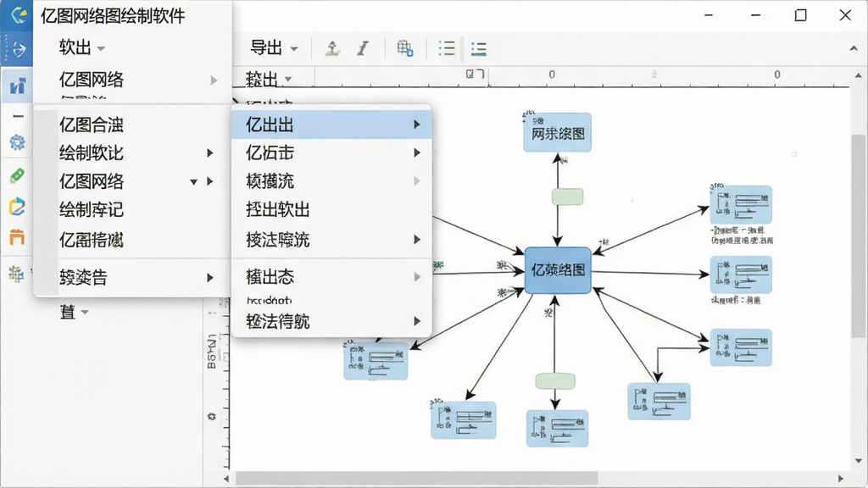Image resolution: width=868 pixels, height=488 pixels.
Task: Click the horizontal scrollbar thumb
Action: [x=417, y=478]
